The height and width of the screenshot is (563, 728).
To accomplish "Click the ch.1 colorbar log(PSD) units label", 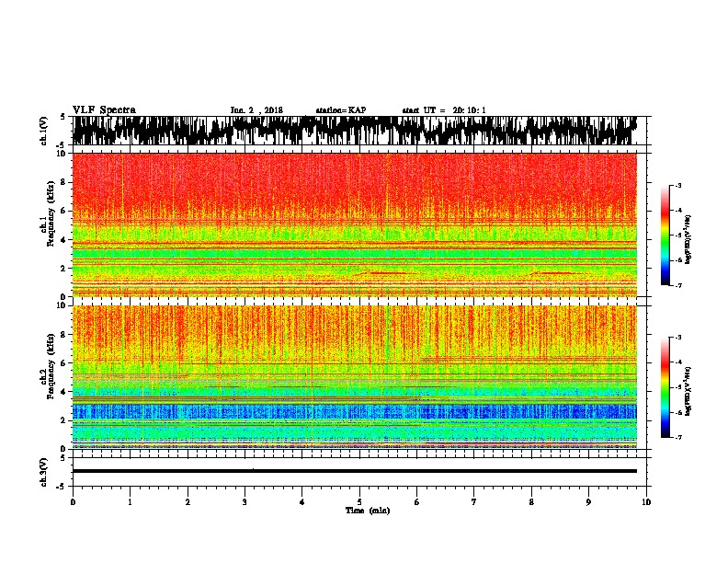I will click(688, 239).
